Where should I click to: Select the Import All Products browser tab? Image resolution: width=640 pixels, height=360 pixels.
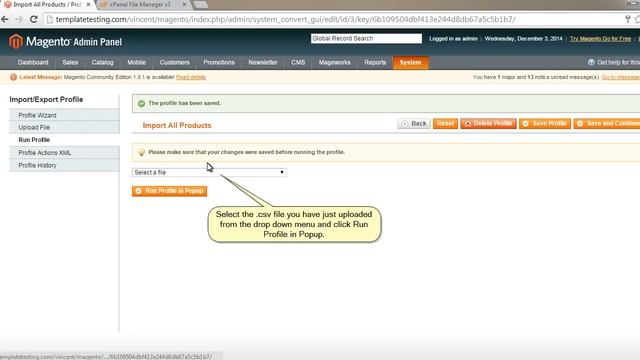click(x=47, y=4)
